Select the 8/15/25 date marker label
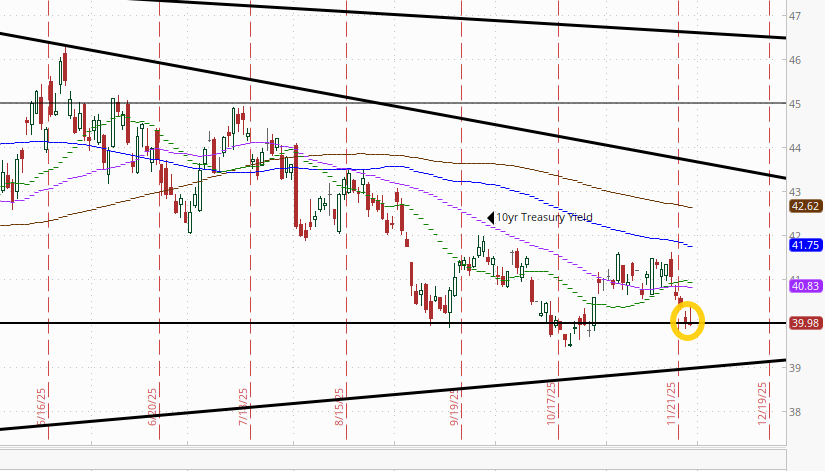This screenshot has height=471, width=825. pos(339,407)
